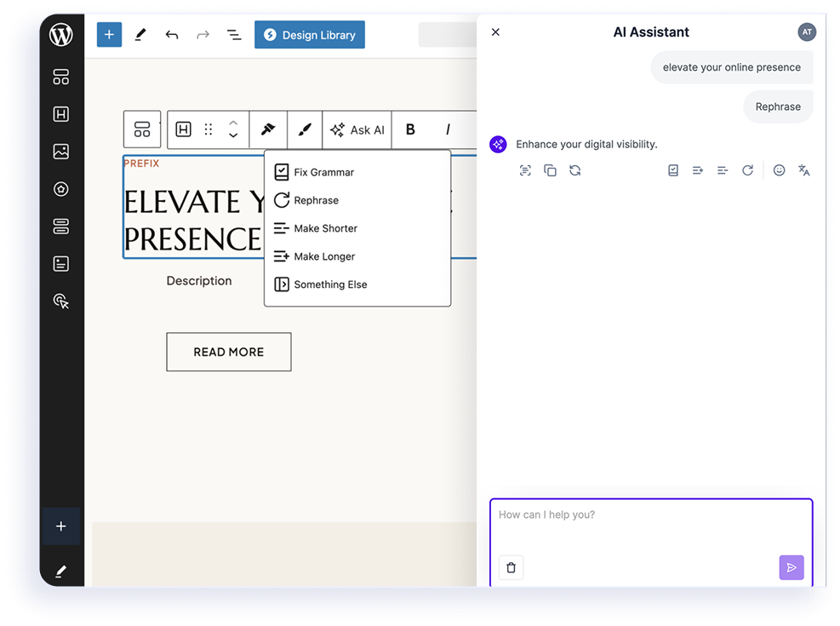Open the Image block icon in the sidebar

click(60, 151)
